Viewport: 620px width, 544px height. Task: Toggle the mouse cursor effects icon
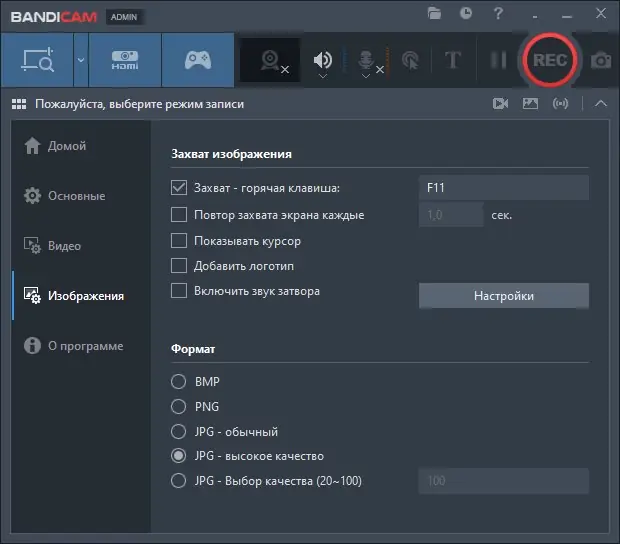pyautogui.click(x=410, y=60)
